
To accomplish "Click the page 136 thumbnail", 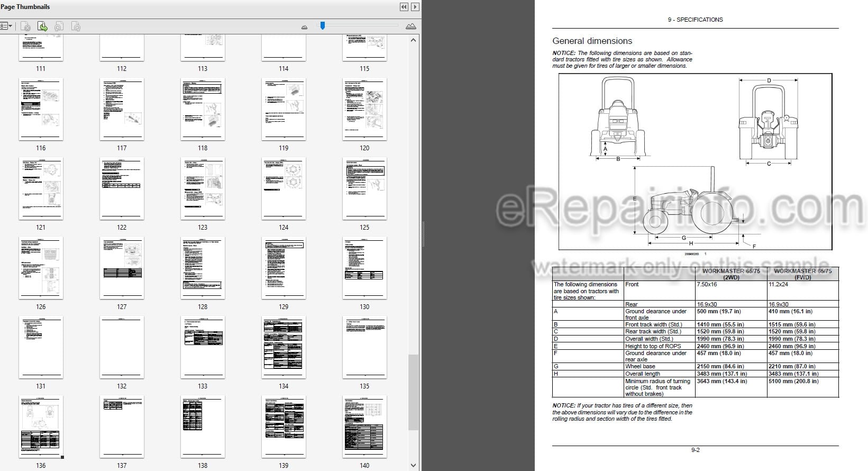I will click(41, 427).
